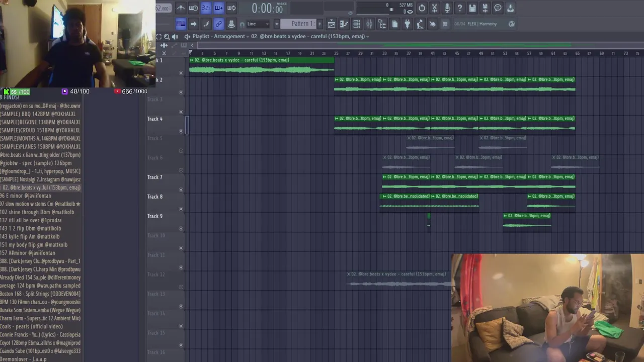Open the Channel rack icon
Viewport: 644px width, 362px height.
(357, 24)
